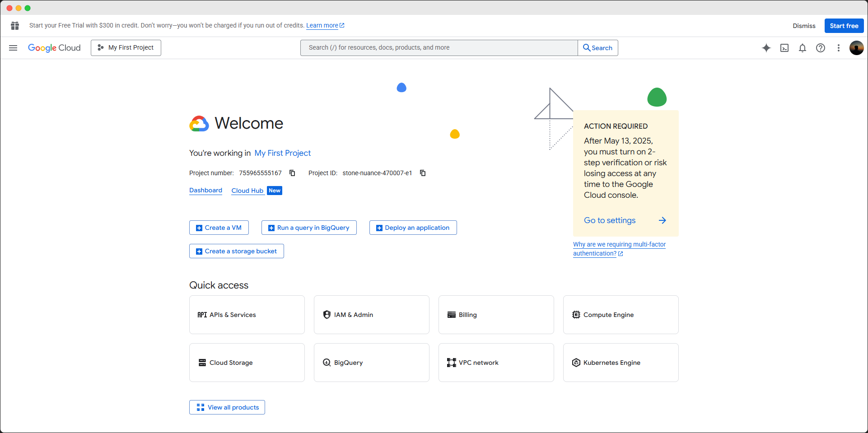
Task: Click the plus icon on Create a VM
Action: (199, 228)
